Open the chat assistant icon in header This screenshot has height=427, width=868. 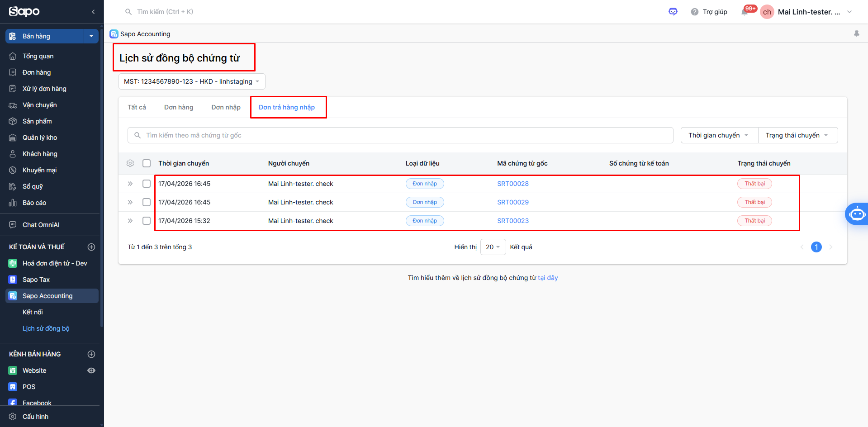click(x=673, y=12)
